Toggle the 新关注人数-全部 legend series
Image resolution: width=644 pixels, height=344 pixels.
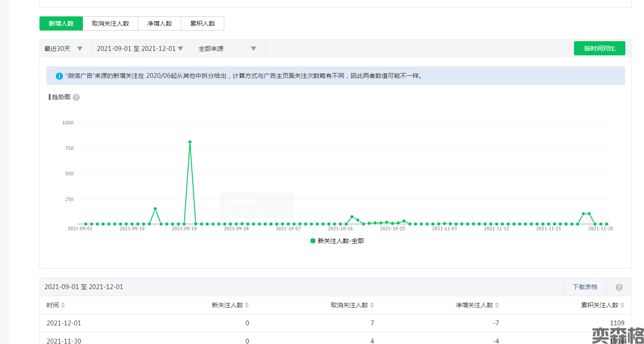(337, 241)
